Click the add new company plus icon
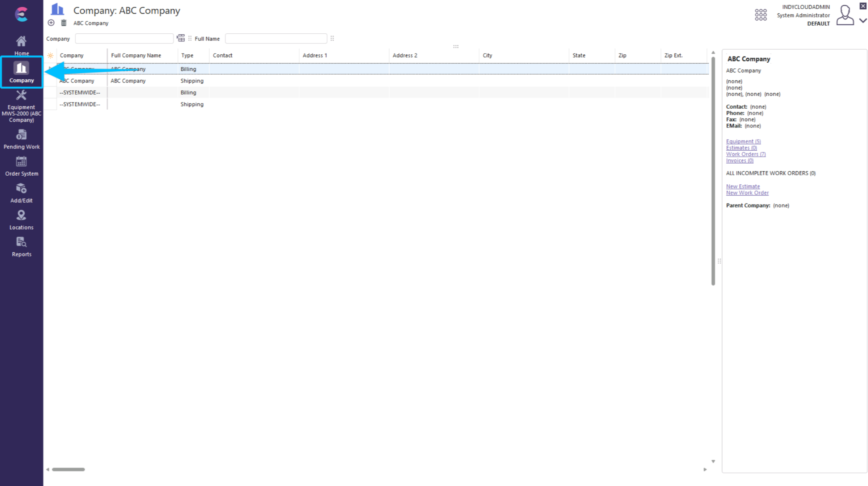The width and height of the screenshot is (868, 486). click(51, 23)
